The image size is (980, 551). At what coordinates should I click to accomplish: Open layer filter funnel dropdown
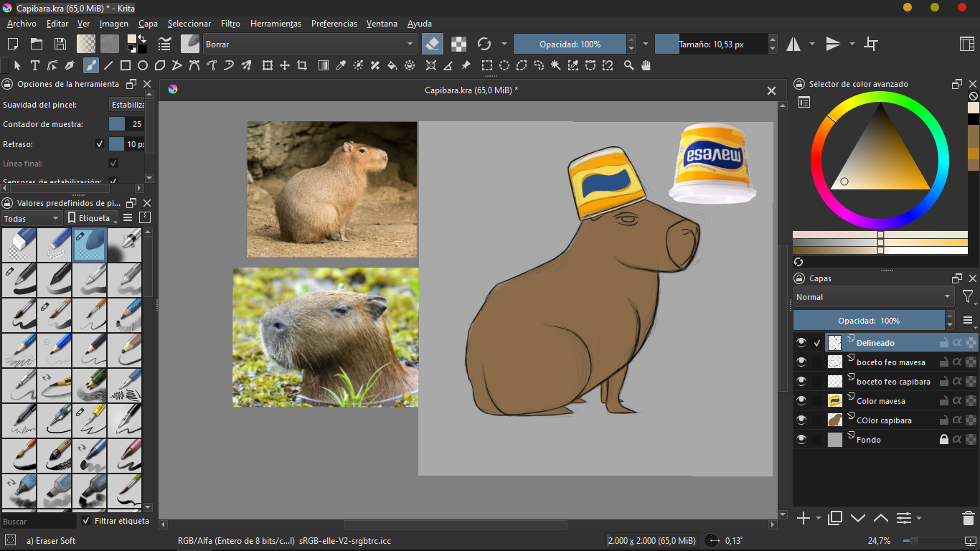click(968, 297)
